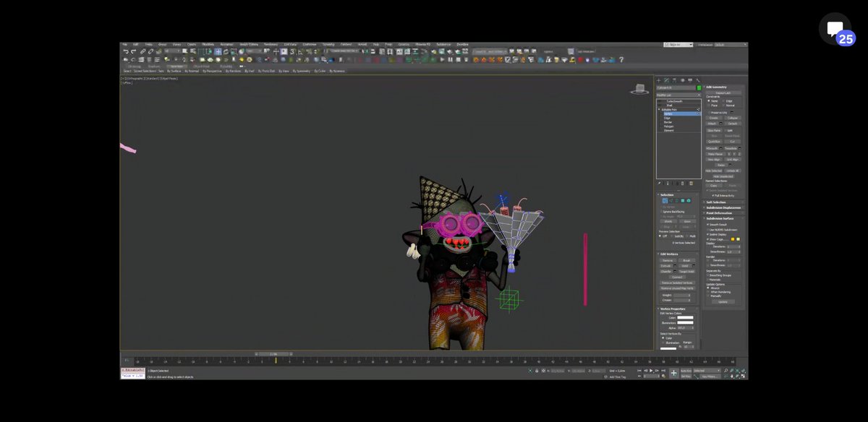Select the Edge constraint radio button
This screenshot has height=422, width=868.
tap(723, 100)
